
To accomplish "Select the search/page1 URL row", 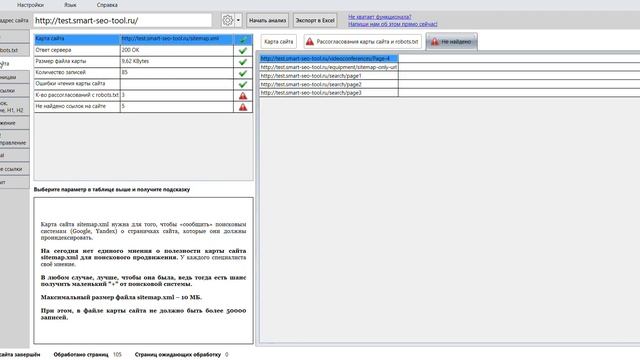I will click(x=329, y=76).
